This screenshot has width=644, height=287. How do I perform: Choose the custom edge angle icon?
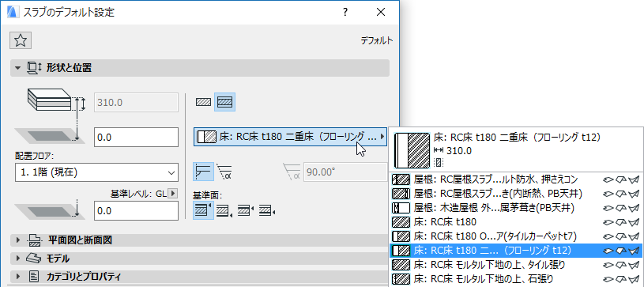click(224, 172)
